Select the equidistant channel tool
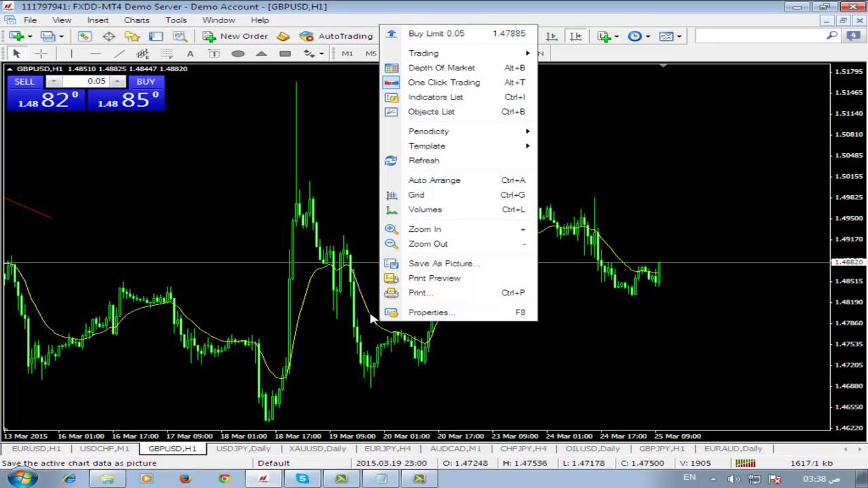The width and height of the screenshot is (868, 488). pyautogui.click(x=142, y=54)
